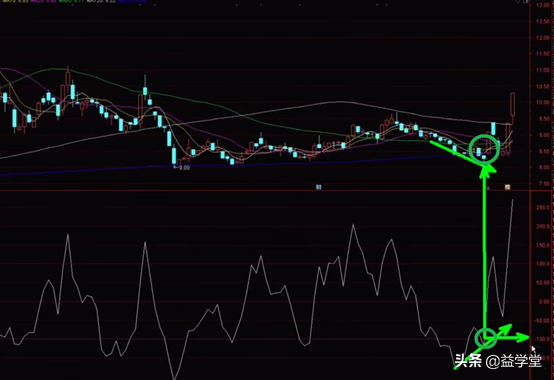Select the 8.50 price axis label
The image size is (554, 380).
click(543, 151)
